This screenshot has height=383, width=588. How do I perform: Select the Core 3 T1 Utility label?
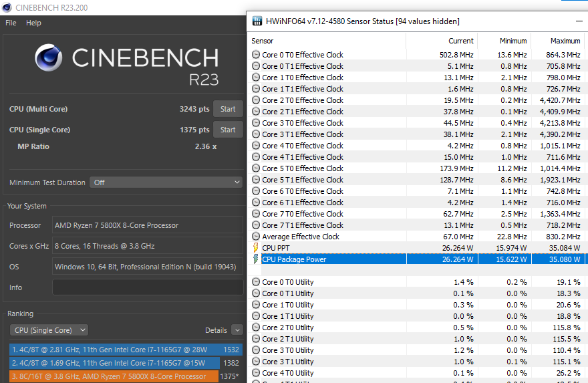(x=287, y=362)
